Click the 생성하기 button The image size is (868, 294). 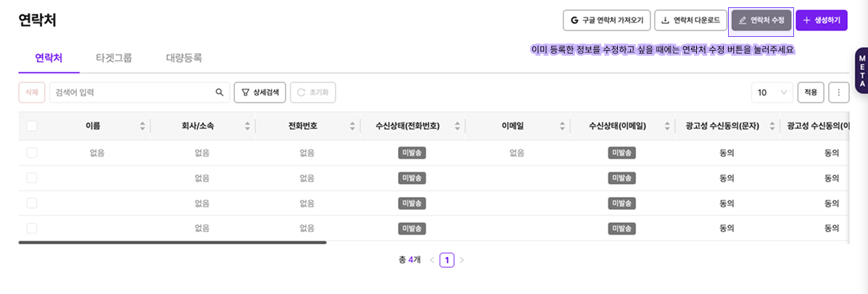pos(821,20)
